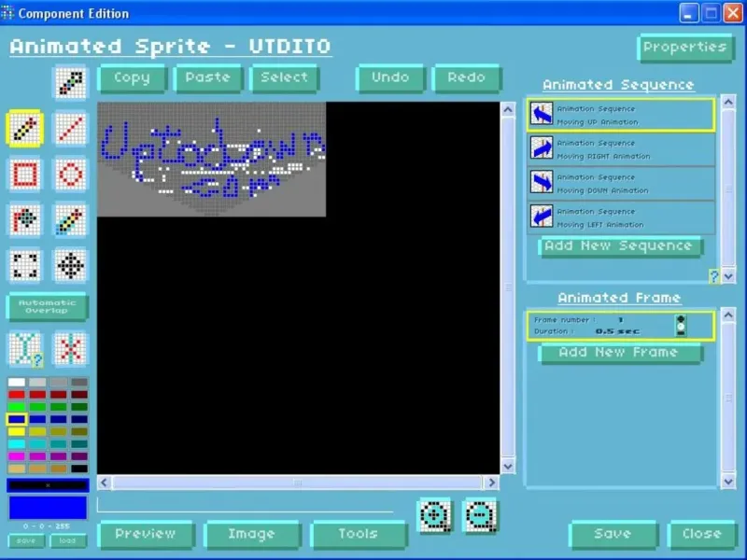The height and width of the screenshot is (560, 747).
Task: Click the canvas vertical scrollbar down arrow
Action: (x=508, y=466)
